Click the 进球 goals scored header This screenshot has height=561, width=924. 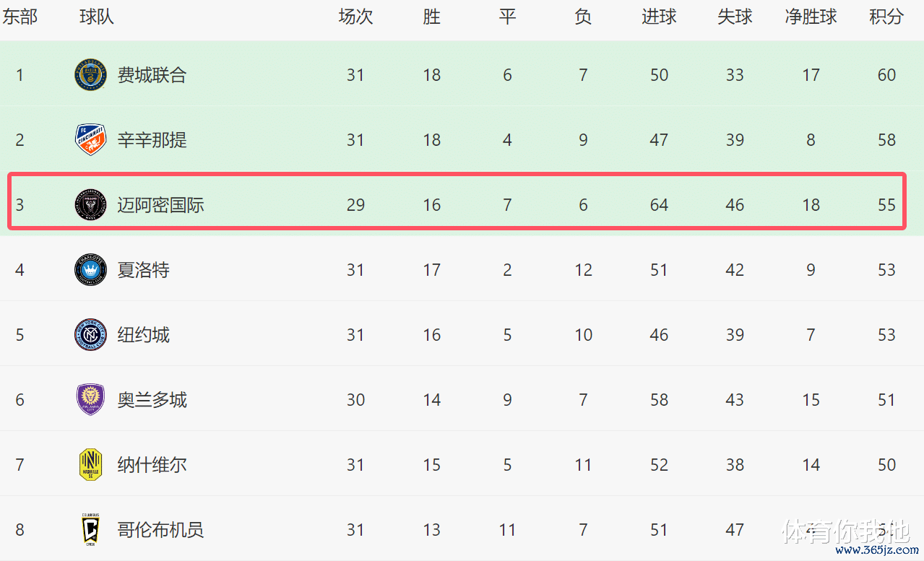(659, 17)
